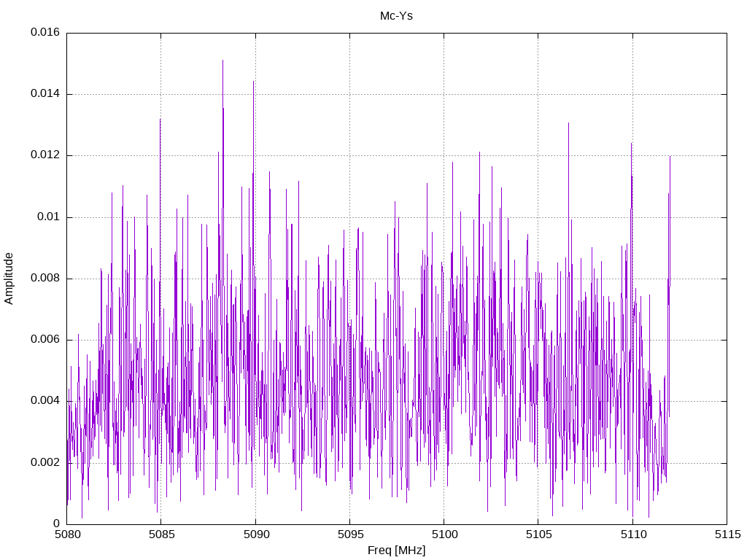747x560 pixels.
Task: Click the Amplitude y-axis label
Action: pyautogui.click(x=9, y=279)
